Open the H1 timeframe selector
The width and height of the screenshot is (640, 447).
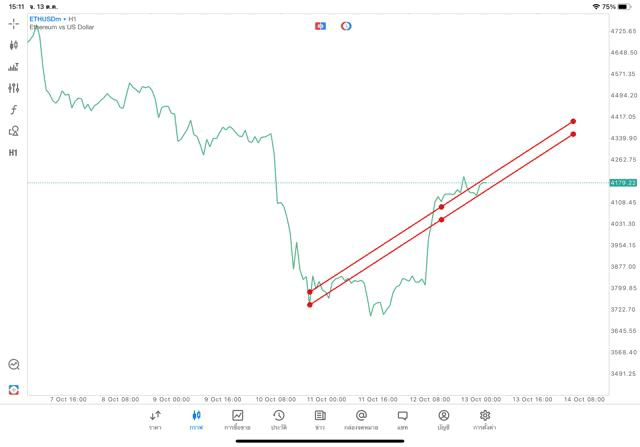coord(13,153)
